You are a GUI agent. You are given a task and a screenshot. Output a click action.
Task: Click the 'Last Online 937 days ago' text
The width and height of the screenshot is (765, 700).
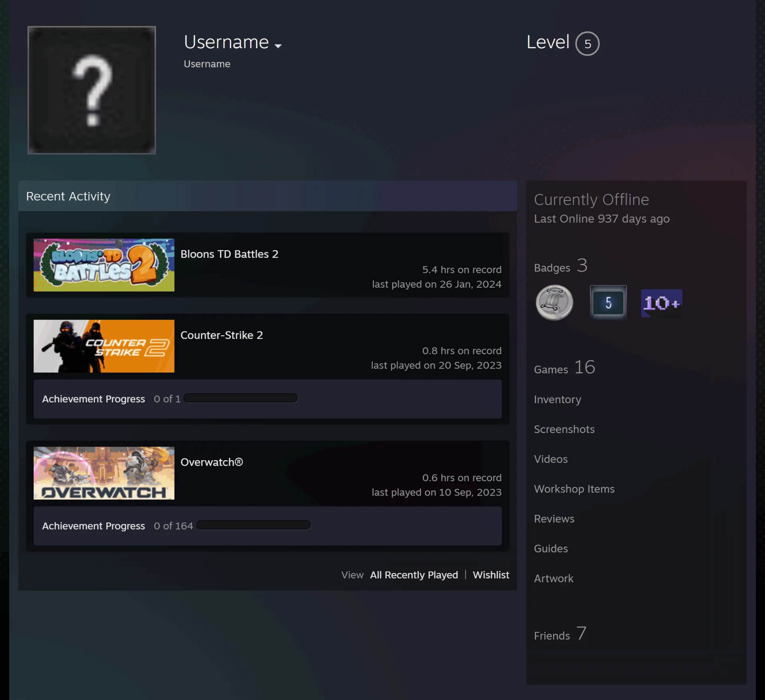602,219
